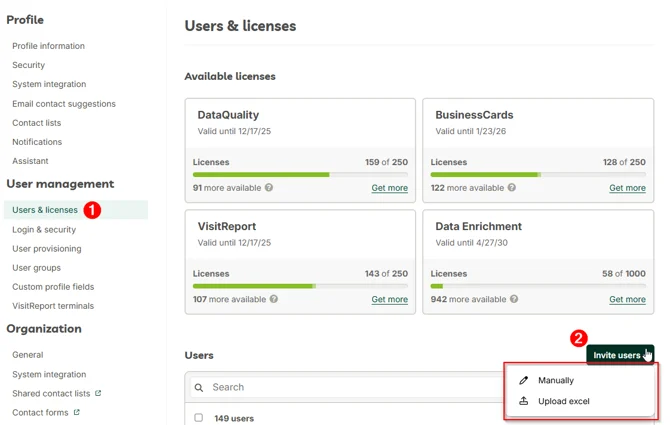
Task: Click the external link icon beside Shared contact lists
Action: [98, 393]
